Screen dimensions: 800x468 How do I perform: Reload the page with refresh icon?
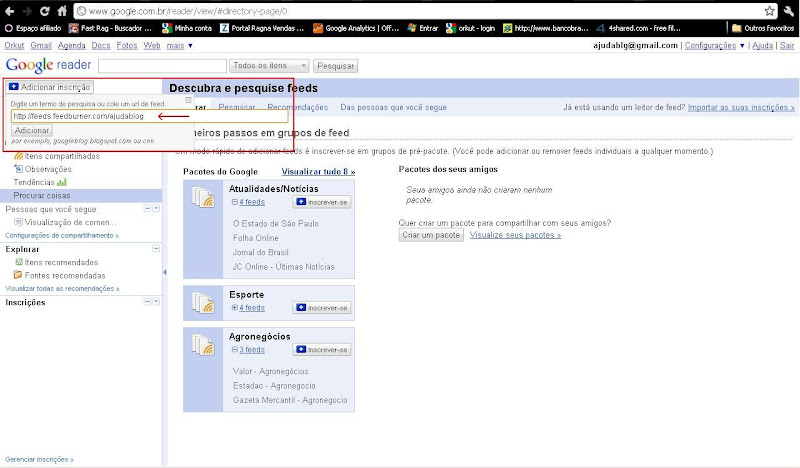pos(44,11)
